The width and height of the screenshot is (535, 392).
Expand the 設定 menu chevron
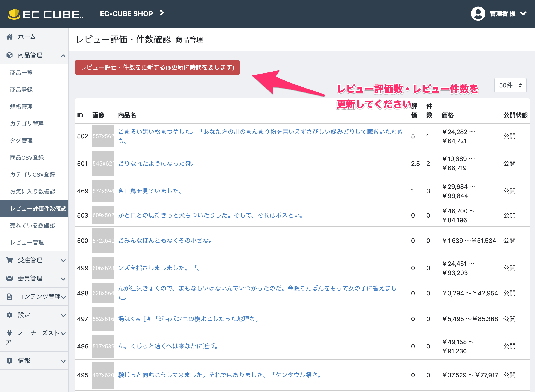(63, 316)
